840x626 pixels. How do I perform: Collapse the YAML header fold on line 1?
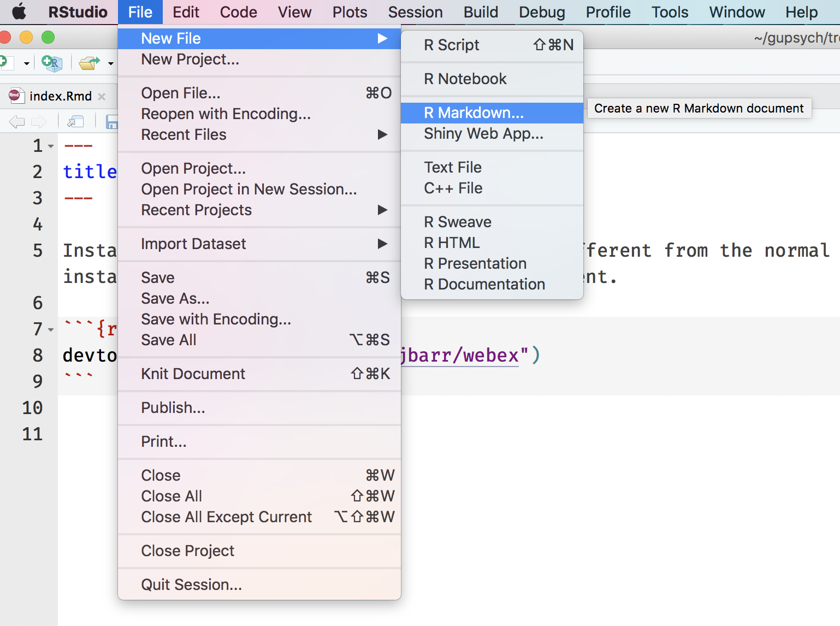pyautogui.click(x=51, y=146)
